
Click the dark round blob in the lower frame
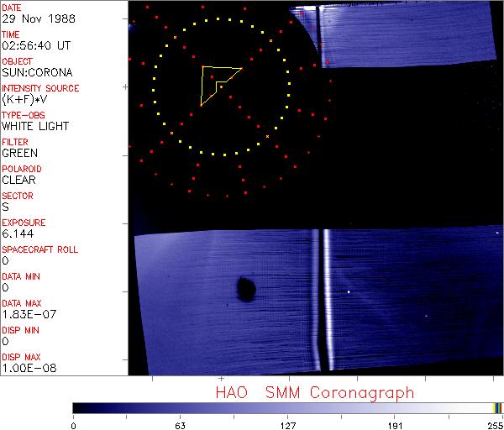click(245, 290)
